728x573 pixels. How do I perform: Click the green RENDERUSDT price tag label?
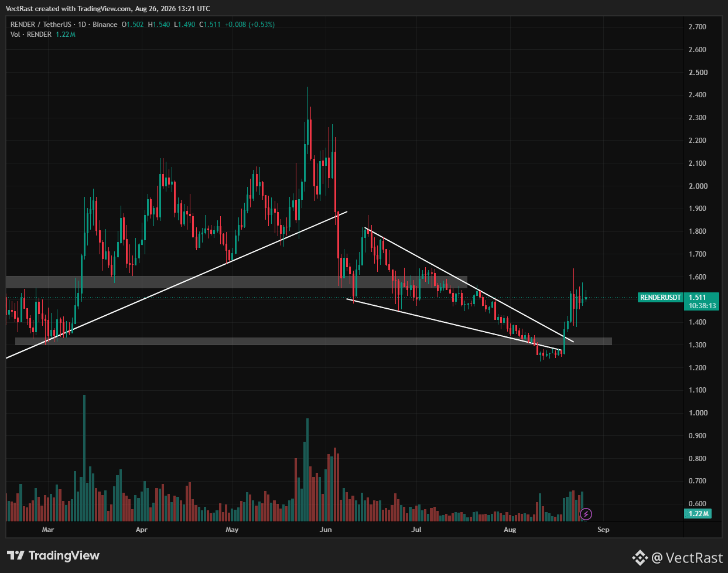[x=661, y=298]
